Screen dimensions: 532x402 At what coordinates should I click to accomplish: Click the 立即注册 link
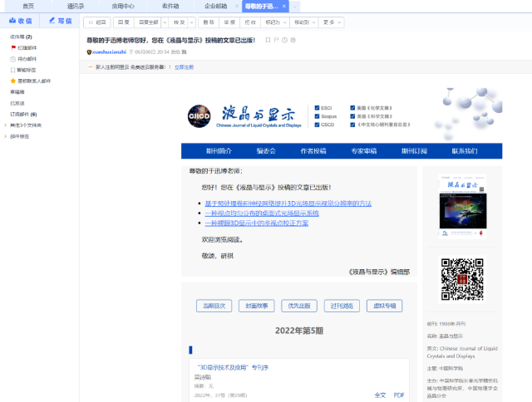click(184, 66)
